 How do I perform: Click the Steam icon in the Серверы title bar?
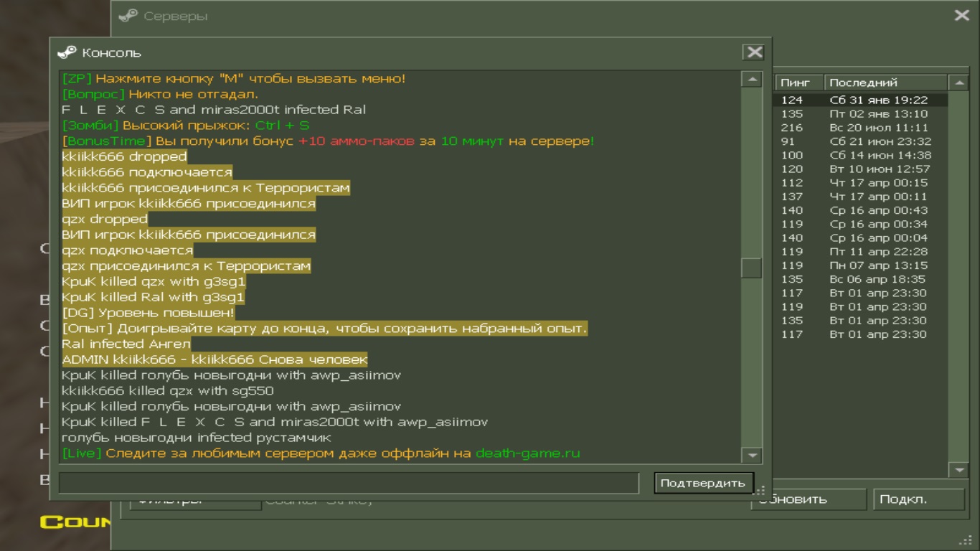pos(128,16)
